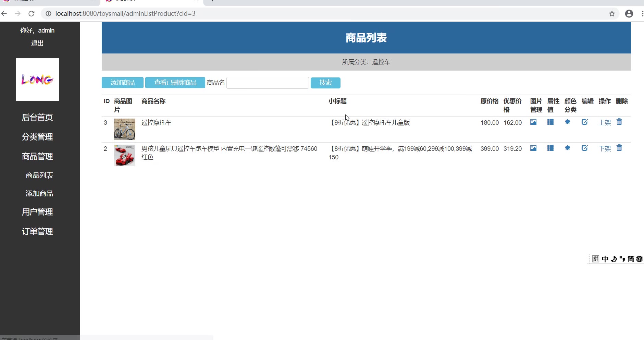
Task: Select 商品列表 submenu item
Action: 39,175
